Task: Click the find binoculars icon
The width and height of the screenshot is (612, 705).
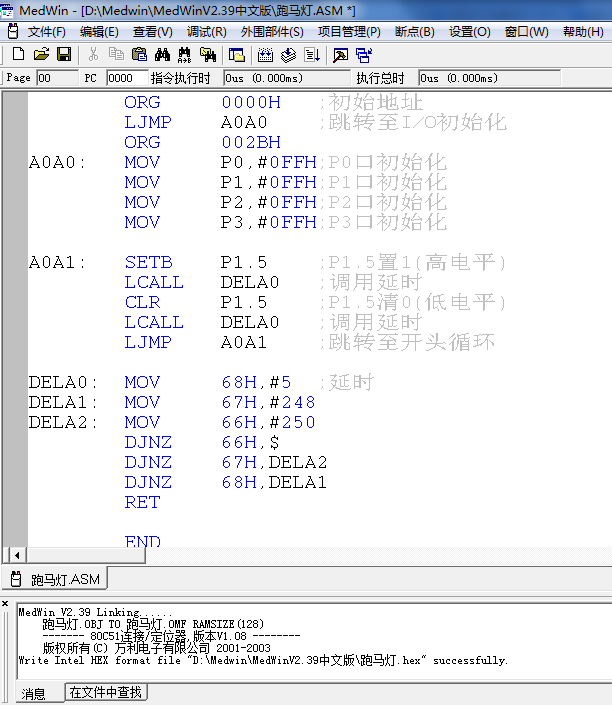Action: pyautogui.click(x=162, y=54)
